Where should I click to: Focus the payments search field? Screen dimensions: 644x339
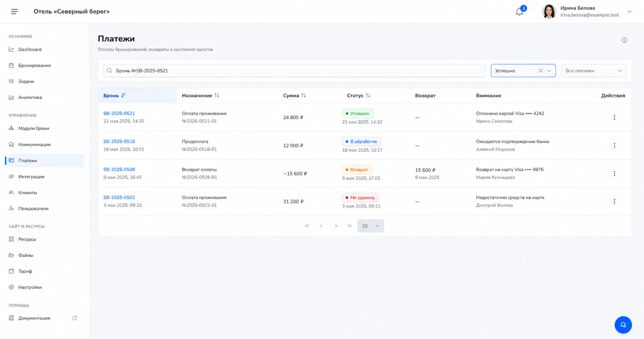point(294,71)
